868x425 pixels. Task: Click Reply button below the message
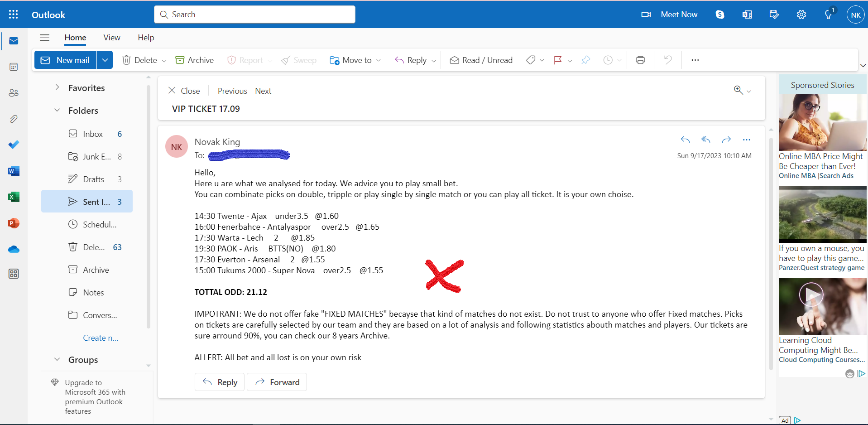(x=220, y=382)
